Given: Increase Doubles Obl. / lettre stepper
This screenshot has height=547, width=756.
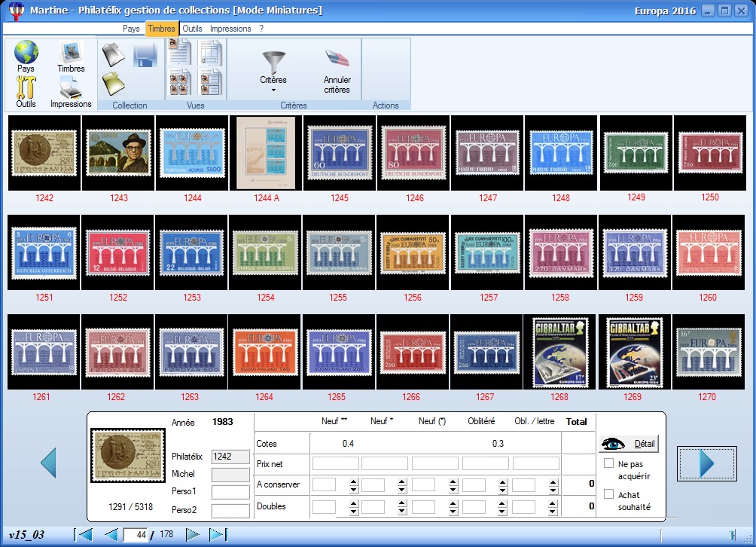Looking at the screenshot, I should pyautogui.click(x=553, y=503).
